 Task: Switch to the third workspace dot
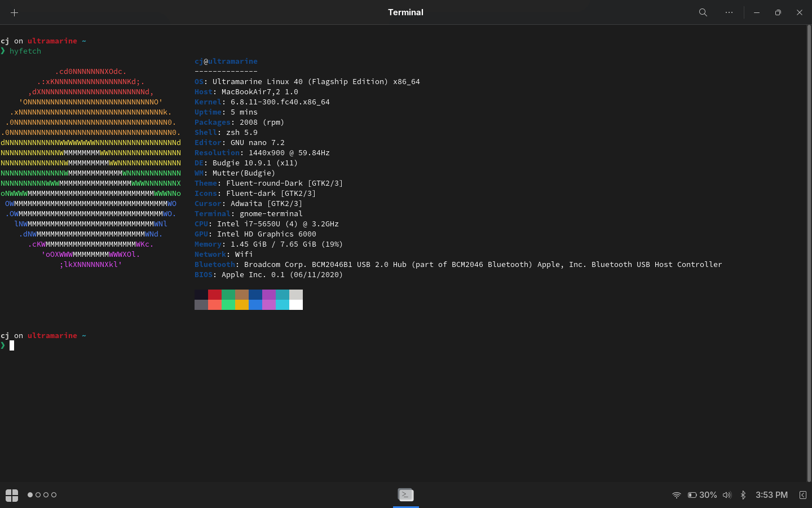[x=46, y=495]
